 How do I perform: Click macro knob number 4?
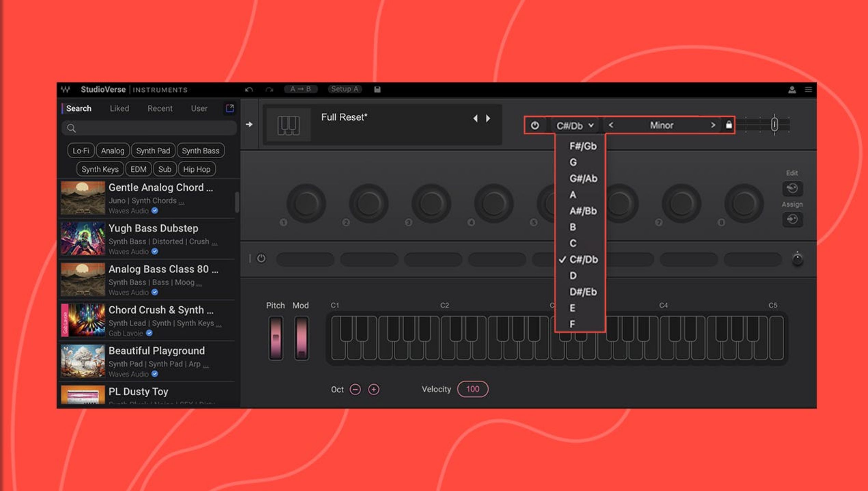[x=493, y=203]
